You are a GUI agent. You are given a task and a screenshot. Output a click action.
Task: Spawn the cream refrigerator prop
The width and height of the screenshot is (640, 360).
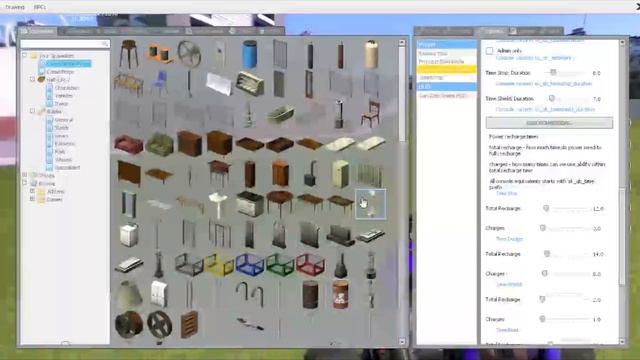340,174
